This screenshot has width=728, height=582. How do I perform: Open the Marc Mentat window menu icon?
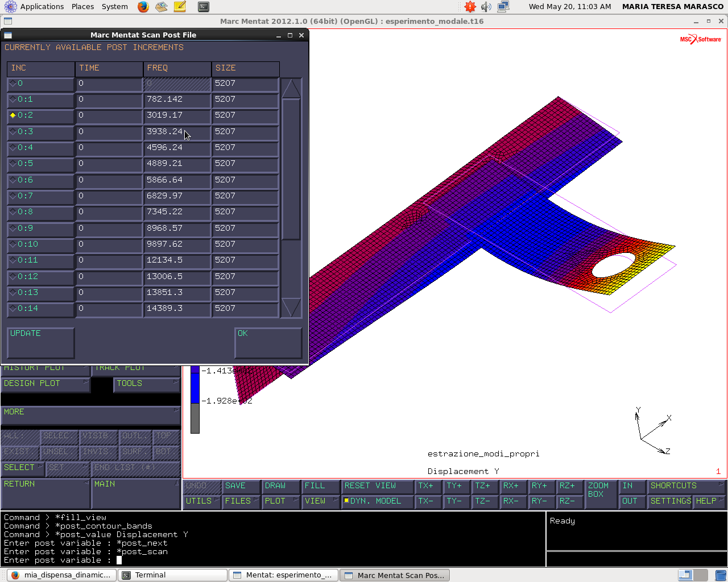pos(8,21)
